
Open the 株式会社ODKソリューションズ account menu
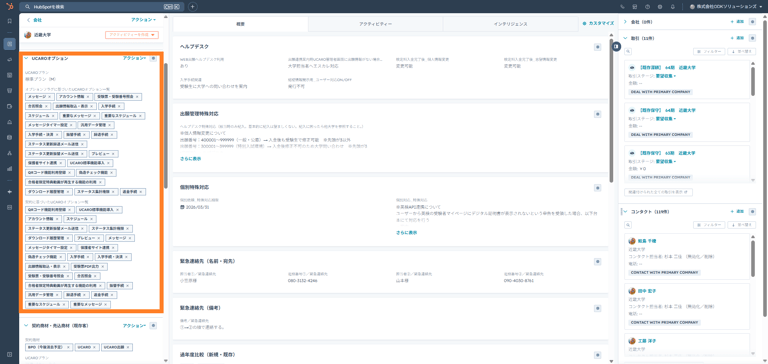point(727,7)
